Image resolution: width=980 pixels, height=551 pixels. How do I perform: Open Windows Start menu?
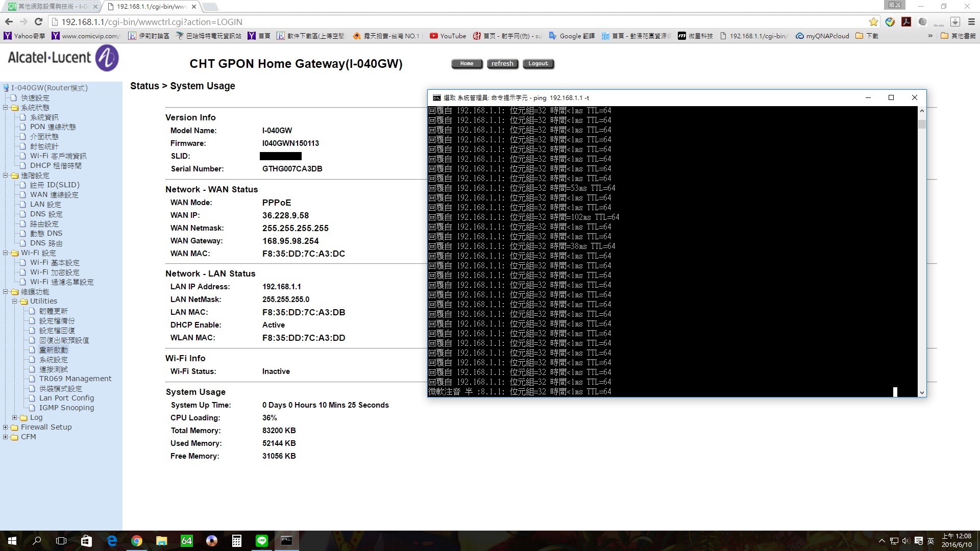[x=12, y=541]
